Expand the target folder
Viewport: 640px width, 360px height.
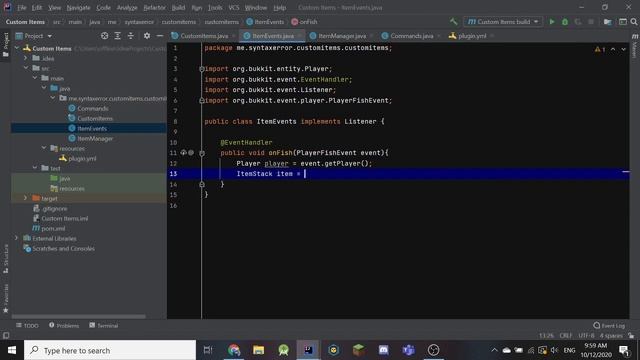pyautogui.click(x=25, y=198)
